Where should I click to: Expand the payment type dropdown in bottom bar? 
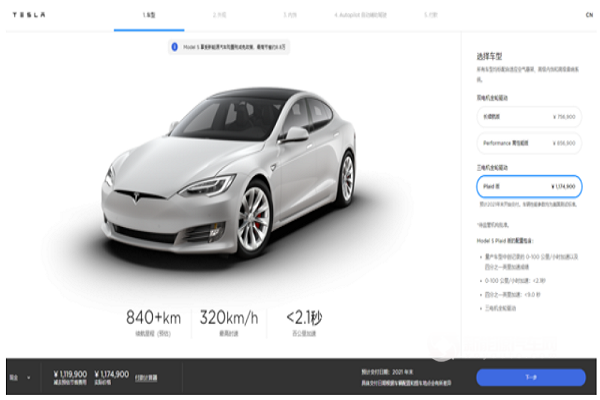[20, 377]
